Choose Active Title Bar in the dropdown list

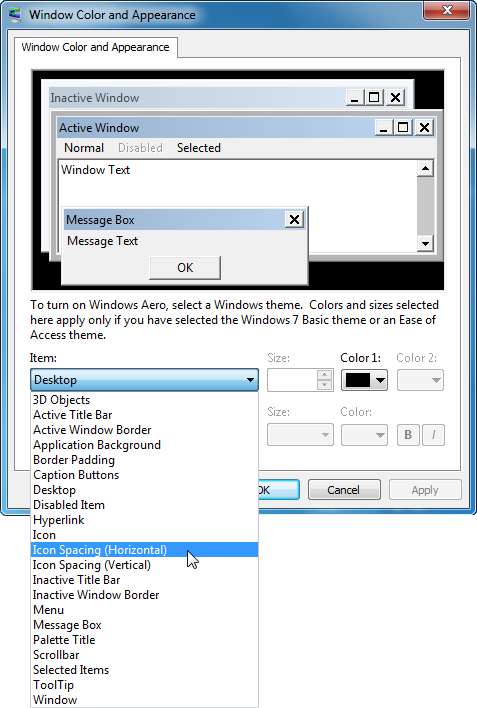click(x=145, y=415)
